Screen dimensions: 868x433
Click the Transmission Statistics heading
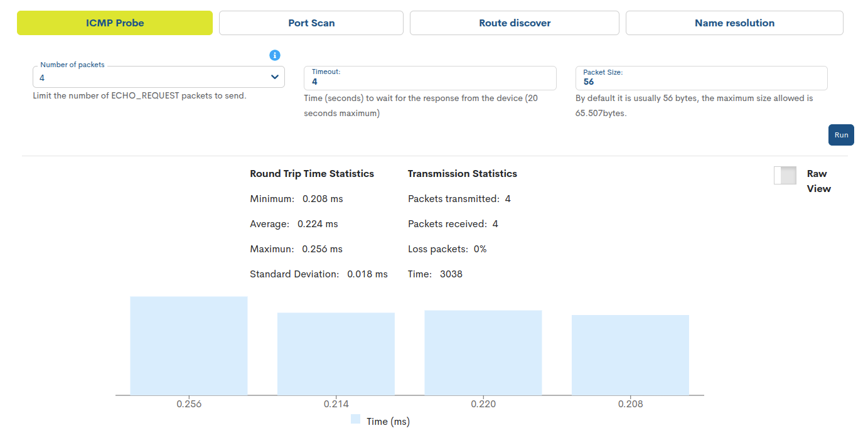click(x=463, y=174)
